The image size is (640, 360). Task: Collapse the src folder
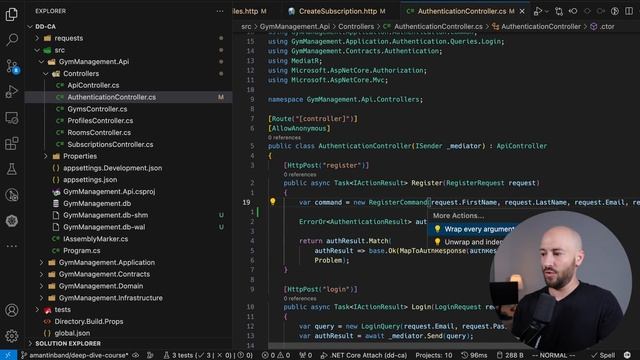point(37,50)
